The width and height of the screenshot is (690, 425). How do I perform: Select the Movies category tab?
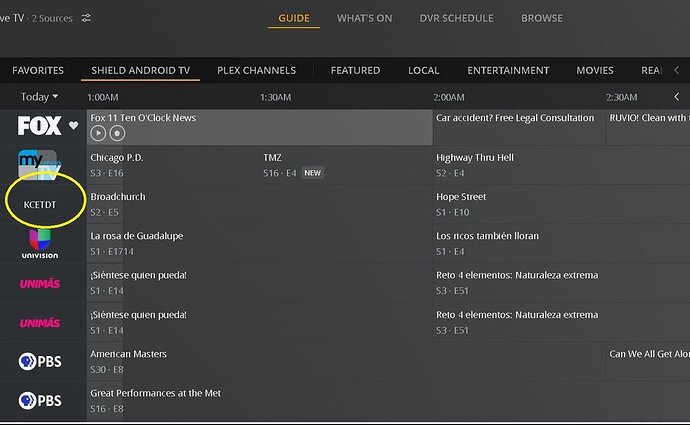tap(595, 70)
